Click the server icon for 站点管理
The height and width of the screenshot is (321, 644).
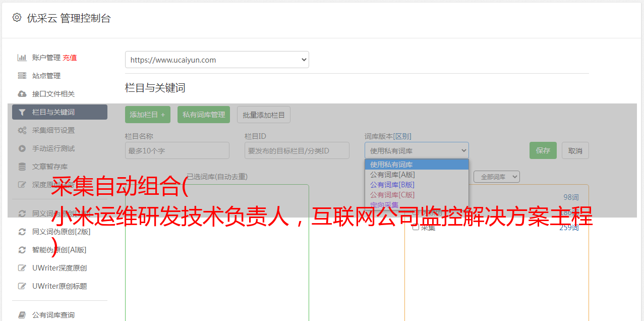[x=22, y=76]
